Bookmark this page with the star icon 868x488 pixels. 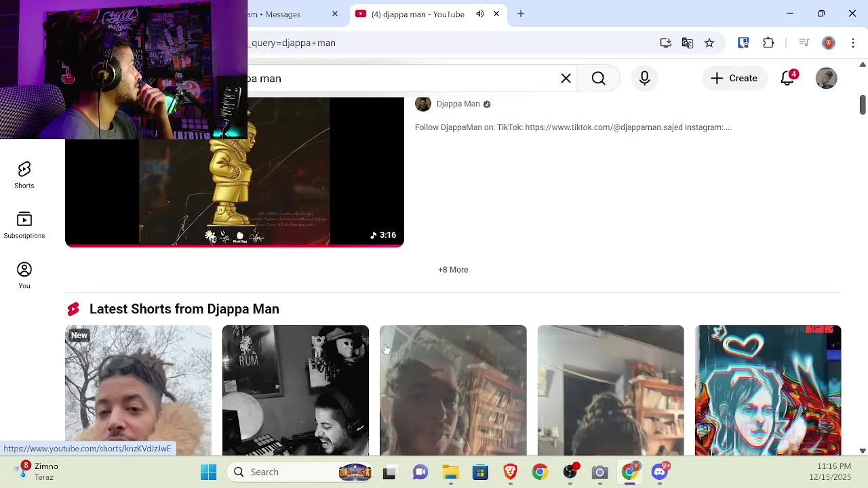click(x=709, y=43)
